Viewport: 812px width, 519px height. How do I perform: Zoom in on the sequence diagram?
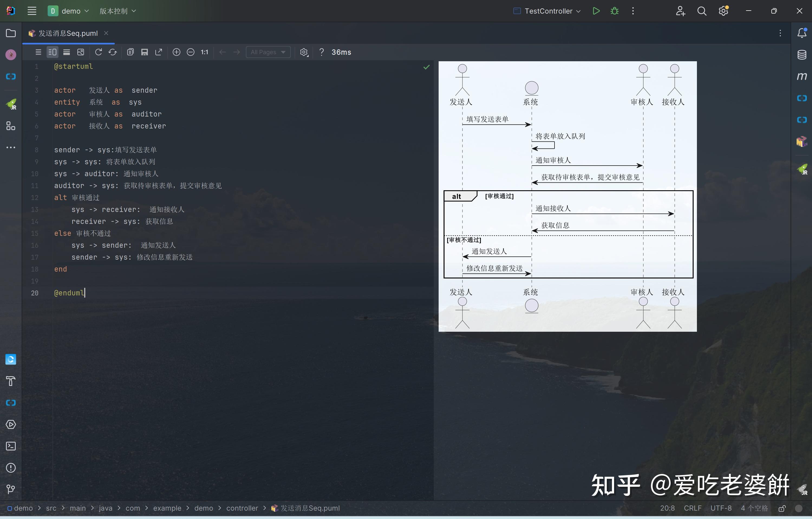177,52
